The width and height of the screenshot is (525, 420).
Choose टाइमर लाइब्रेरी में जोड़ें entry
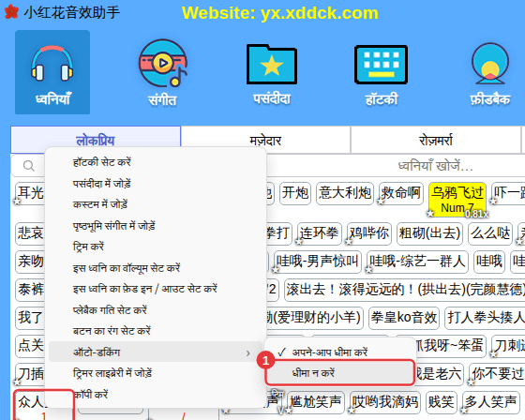[156, 373]
